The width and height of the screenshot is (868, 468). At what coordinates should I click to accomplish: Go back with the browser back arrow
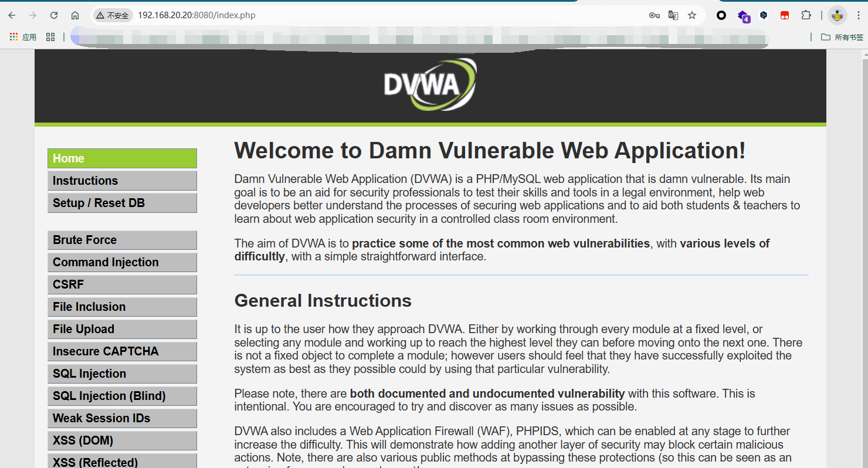point(12,15)
